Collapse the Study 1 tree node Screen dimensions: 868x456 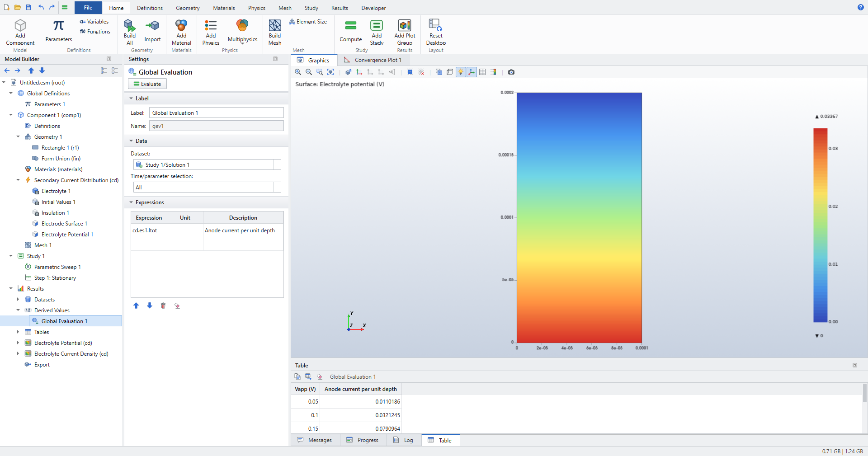tap(11, 256)
